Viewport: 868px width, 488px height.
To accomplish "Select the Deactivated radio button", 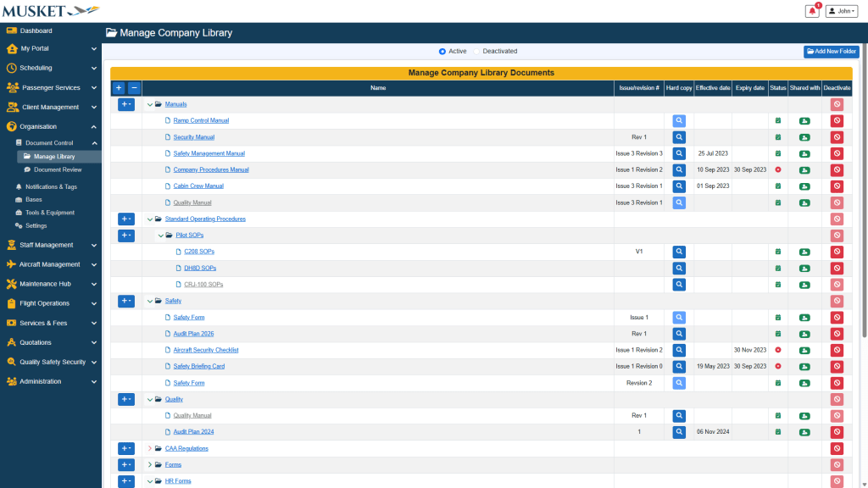I will [477, 52].
